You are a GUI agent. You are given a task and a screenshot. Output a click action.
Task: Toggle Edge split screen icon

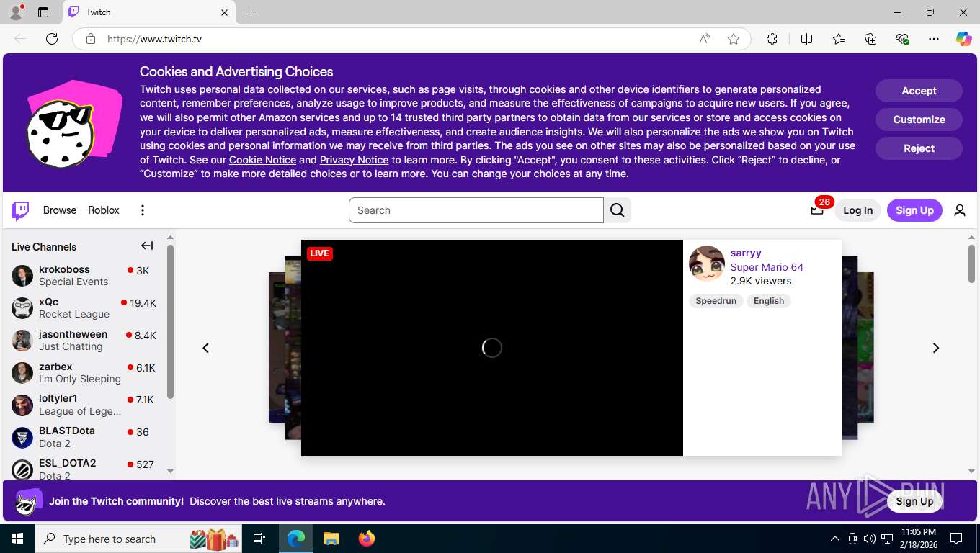pyautogui.click(x=807, y=39)
